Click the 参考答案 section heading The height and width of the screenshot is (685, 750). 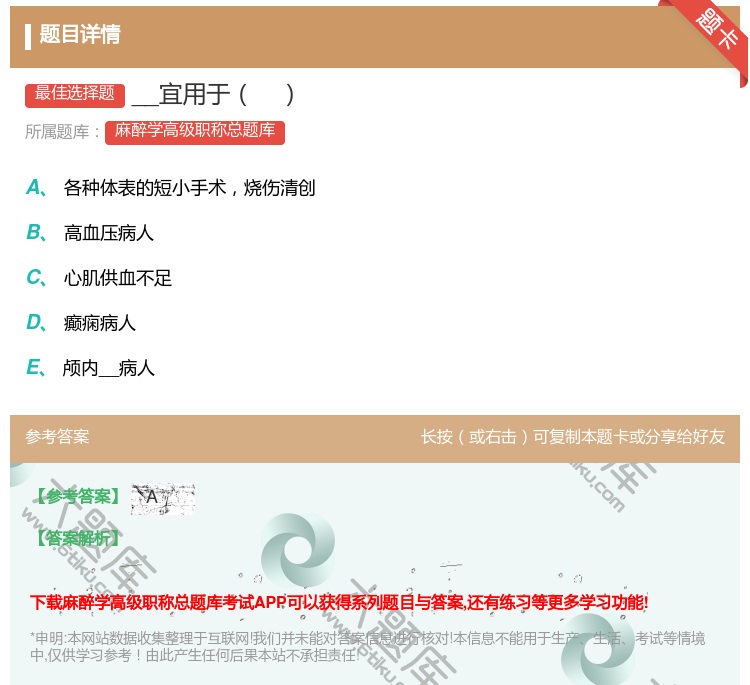pyautogui.click(x=57, y=437)
